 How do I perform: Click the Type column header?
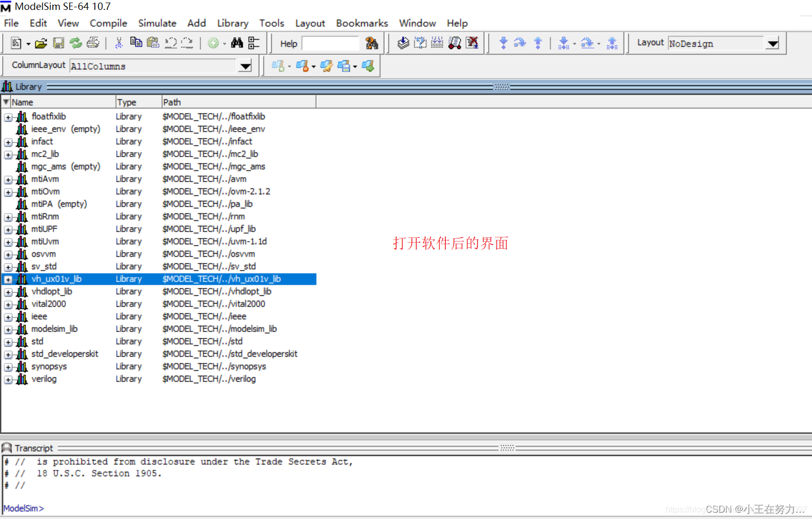(139, 102)
